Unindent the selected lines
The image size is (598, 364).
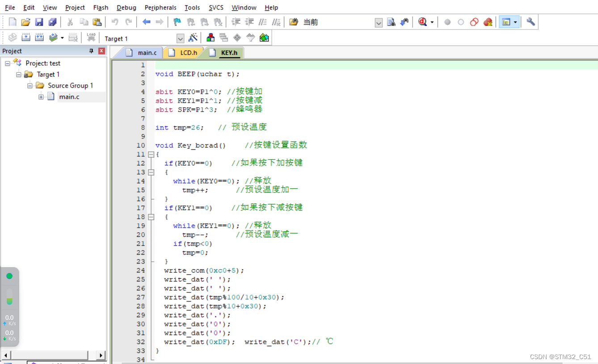pyautogui.click(x=249, y=22)
